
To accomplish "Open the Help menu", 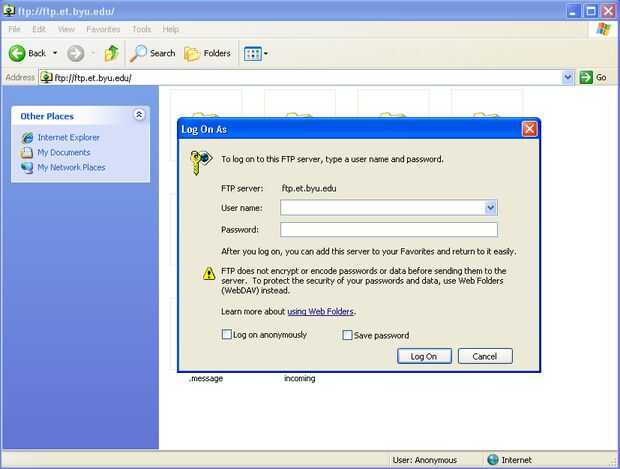I will coord(170,29).
